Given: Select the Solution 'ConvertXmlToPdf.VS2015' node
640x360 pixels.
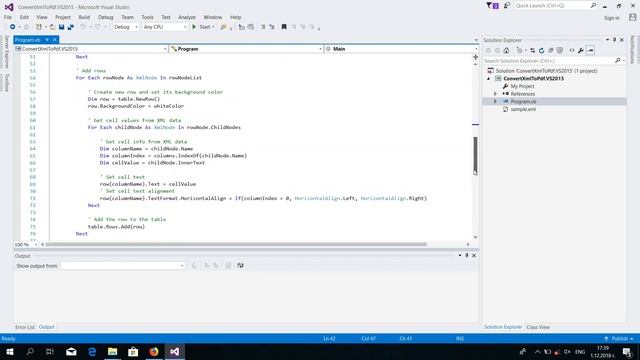Looking at the screenshot, I should click(546, 71).
